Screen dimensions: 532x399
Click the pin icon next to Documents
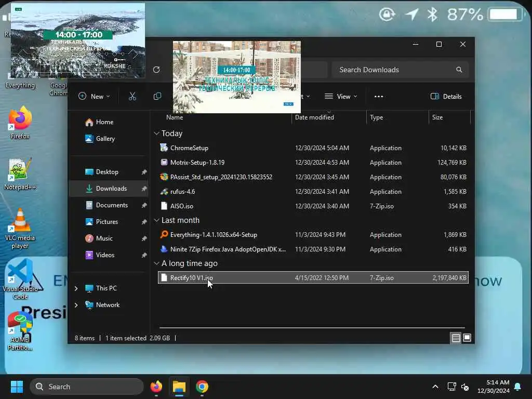pyautogui.click(x=144, y=206)
